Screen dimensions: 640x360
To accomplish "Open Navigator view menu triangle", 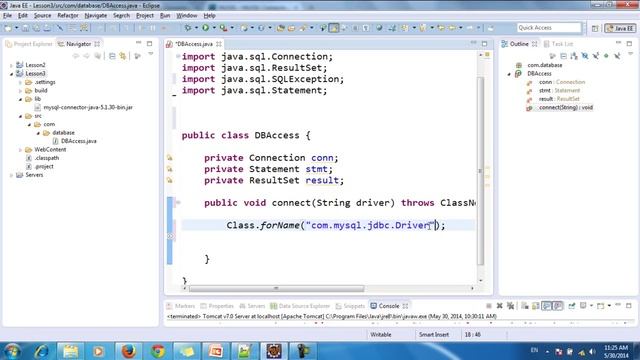I will [x=151, y=54].
